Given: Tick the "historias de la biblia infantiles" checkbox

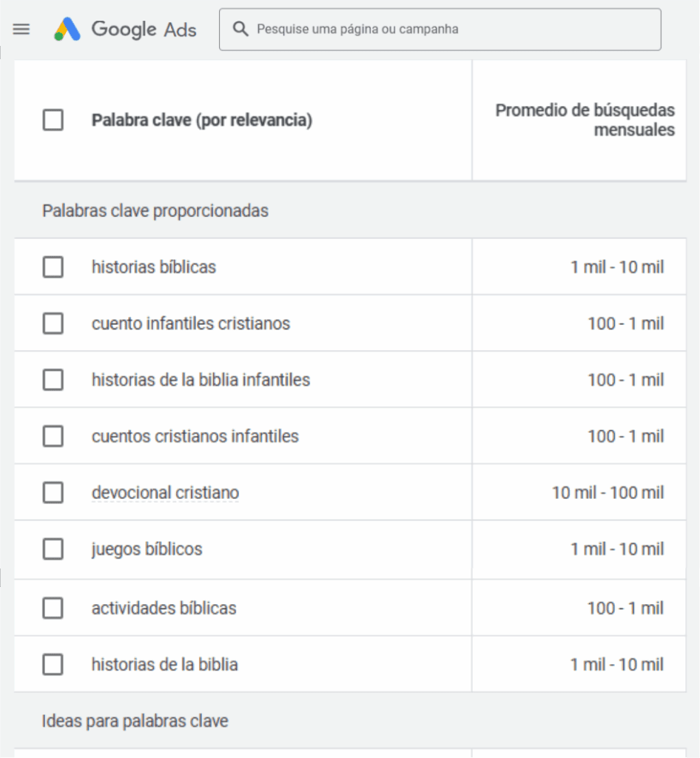Looking at the screenshot, I should 53,380.
